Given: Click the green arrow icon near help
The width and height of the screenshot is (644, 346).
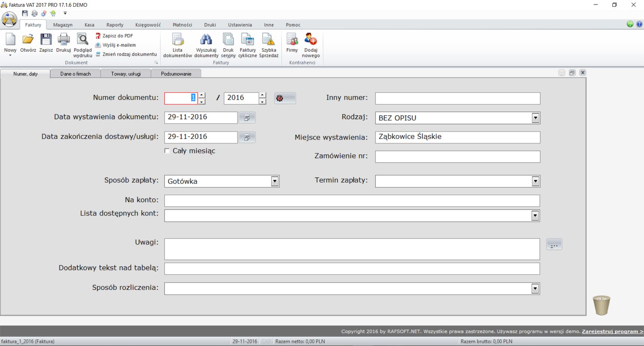Looking at the screenshot, I should (x=630, y=24).
